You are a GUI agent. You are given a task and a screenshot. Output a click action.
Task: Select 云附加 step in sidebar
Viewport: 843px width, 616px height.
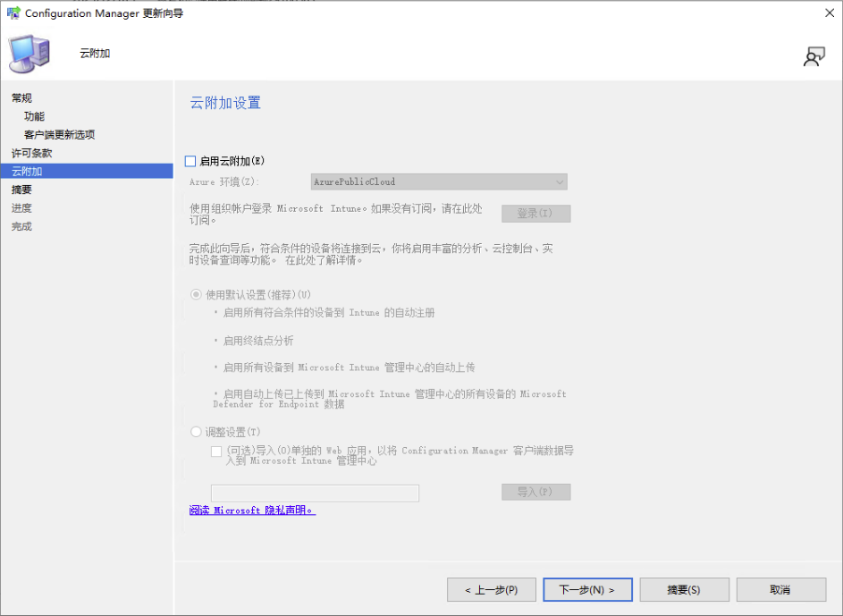(x=87, y=172)
